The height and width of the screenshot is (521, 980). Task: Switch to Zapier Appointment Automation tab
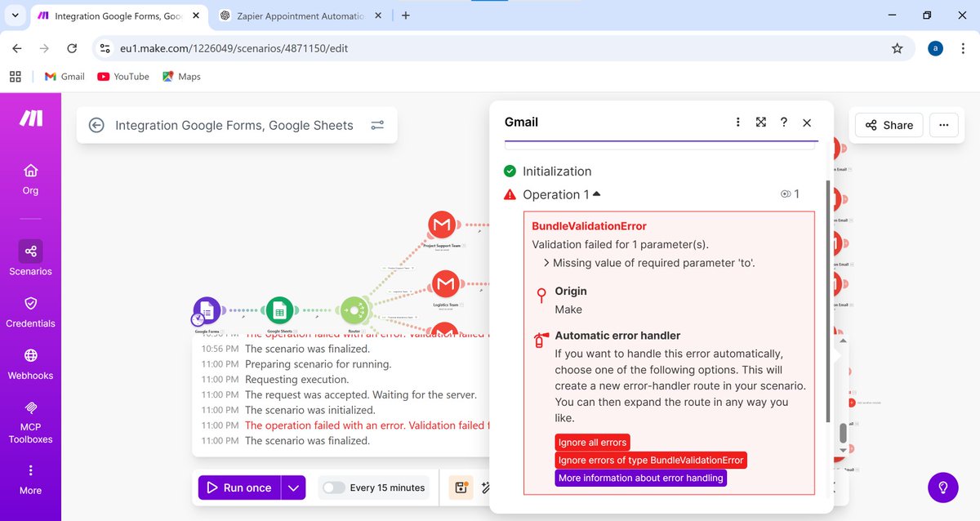coord(298,16)
